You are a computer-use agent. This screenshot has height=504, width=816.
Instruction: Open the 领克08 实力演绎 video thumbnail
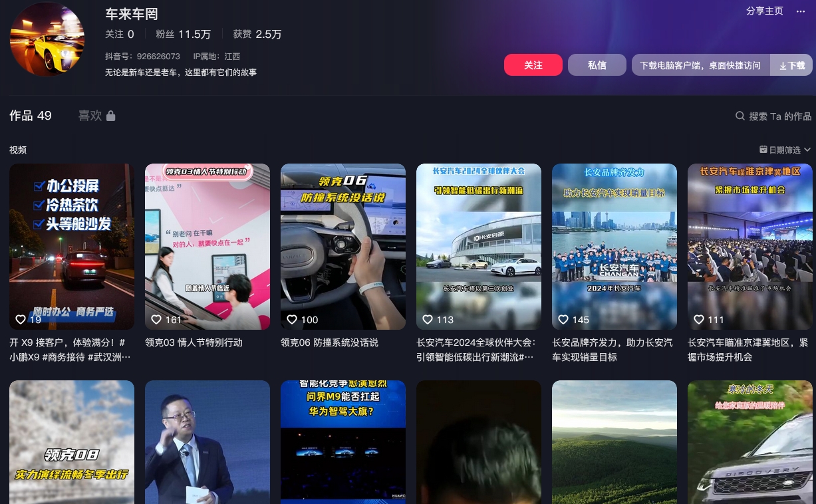(x=72, y=442)
